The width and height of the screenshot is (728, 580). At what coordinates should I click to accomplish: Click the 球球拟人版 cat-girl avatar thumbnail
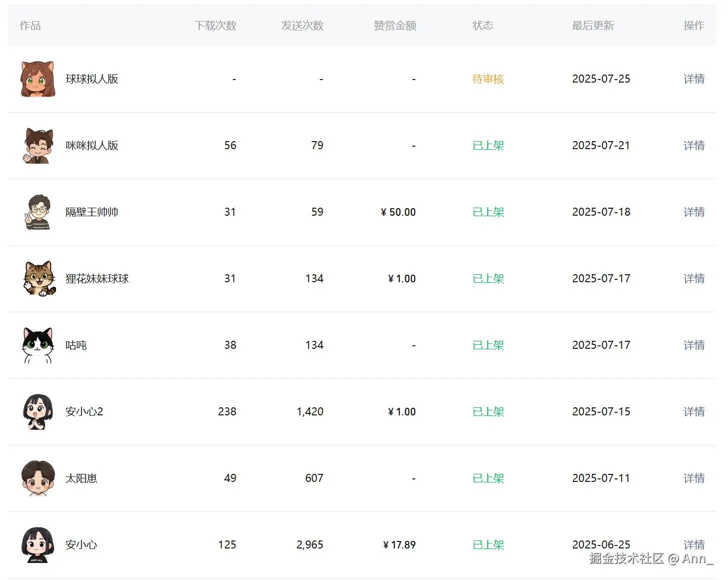point(38,79)
